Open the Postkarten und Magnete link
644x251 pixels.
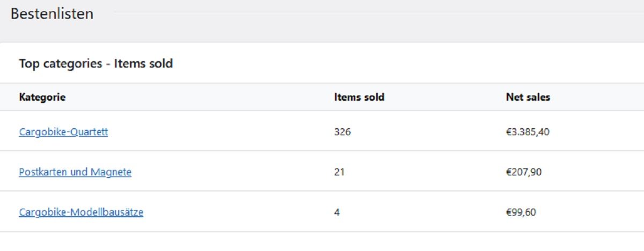pyautogui.click(x=75, y=172)
